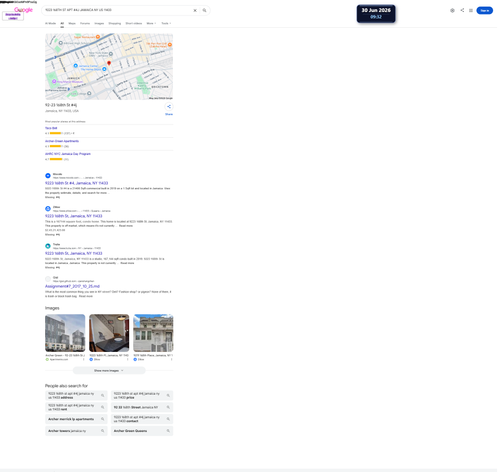The image size is (500, 472).
Task: Click the Share text label under share icon
Action: point(170,115)
